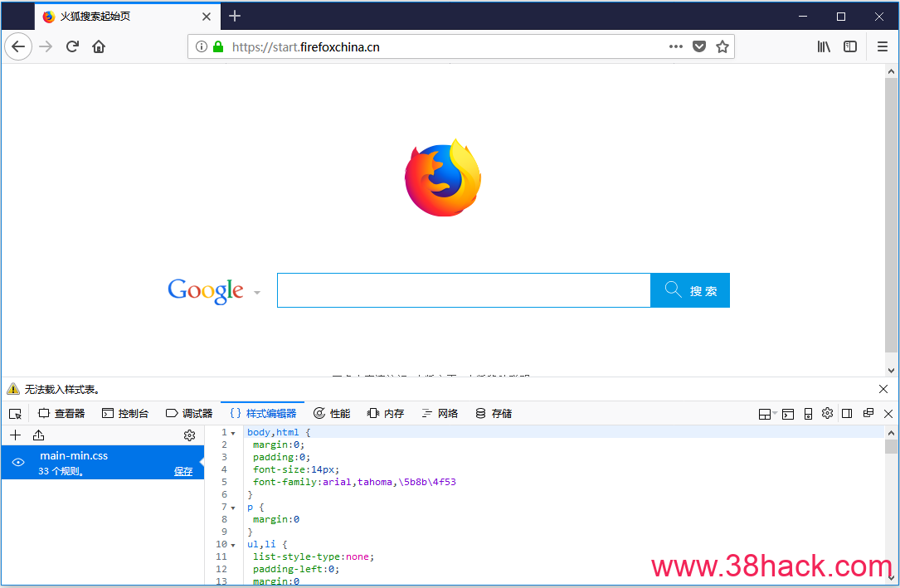This screenshot has width=900, height=588.
Task: Switch to the 性能 tab
Action: click(x=332, y=414)
